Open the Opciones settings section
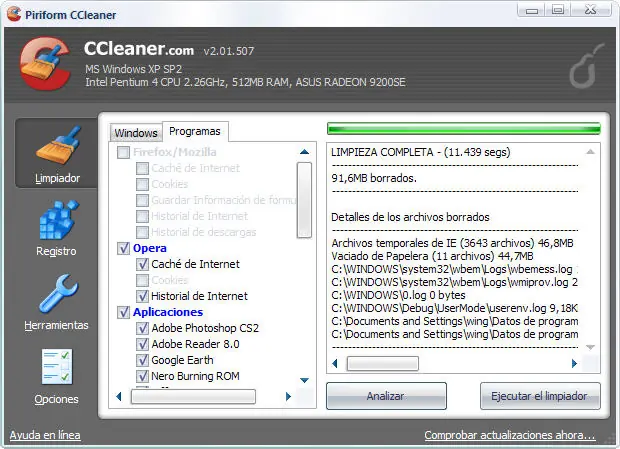620x449 pixels. 57,377
